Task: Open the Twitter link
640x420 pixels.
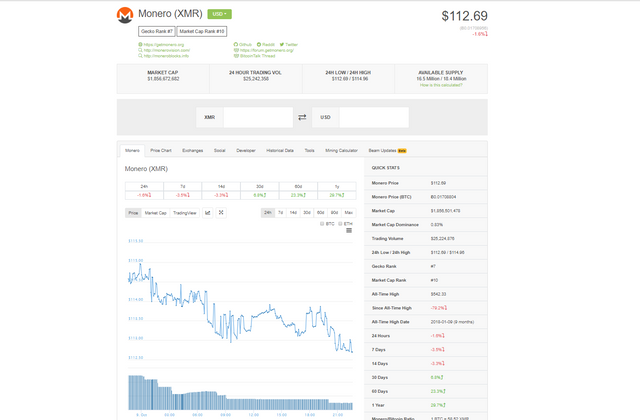Action: click(x=291, y=45)
